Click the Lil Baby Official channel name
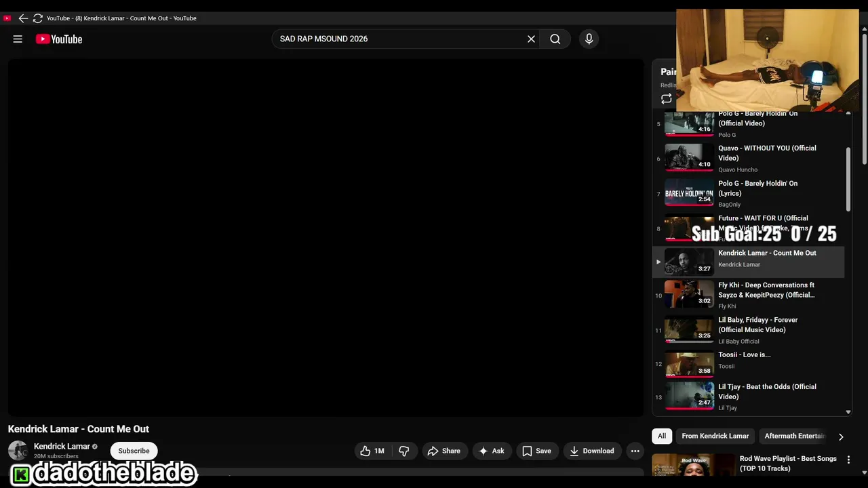This screenshot has height=488, width=868. click(x=738, y=341)
